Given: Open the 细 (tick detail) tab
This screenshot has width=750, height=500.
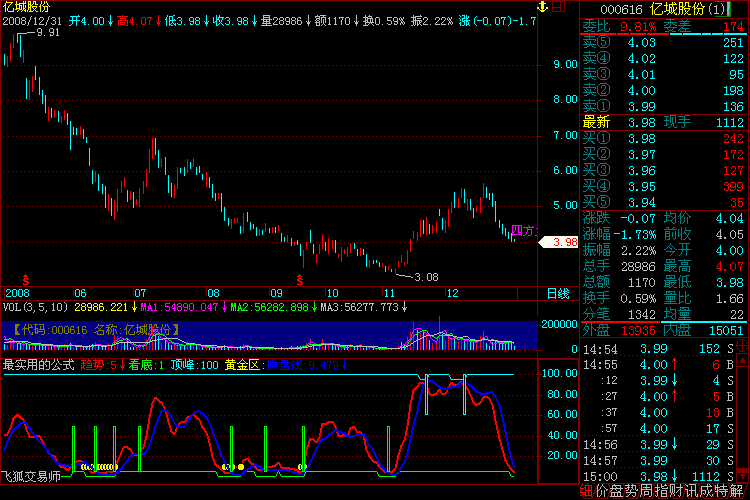Looking at the screenshot, I should 587,491.
